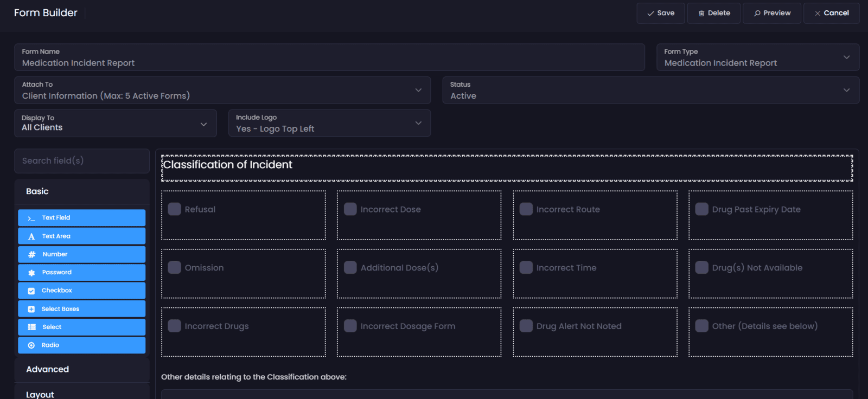Tick the Other (Details see below) checkbox
The width and height of the screenshot is (868, 399).
(x=702, y=326)
